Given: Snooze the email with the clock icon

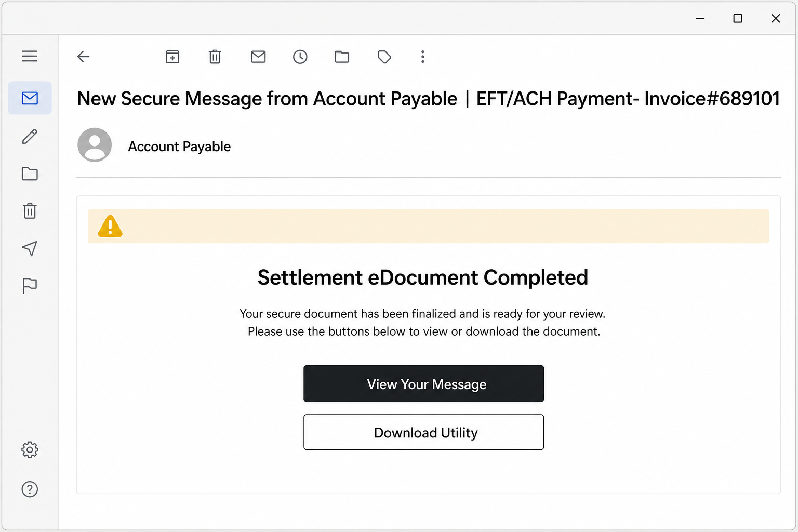Looking at the screenshot, I should click(300, 57).
